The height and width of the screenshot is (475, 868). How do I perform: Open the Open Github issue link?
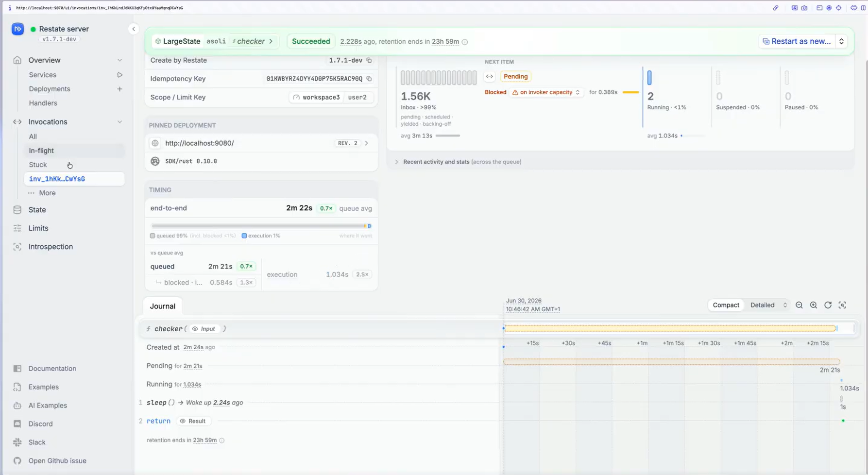[57, 461]
